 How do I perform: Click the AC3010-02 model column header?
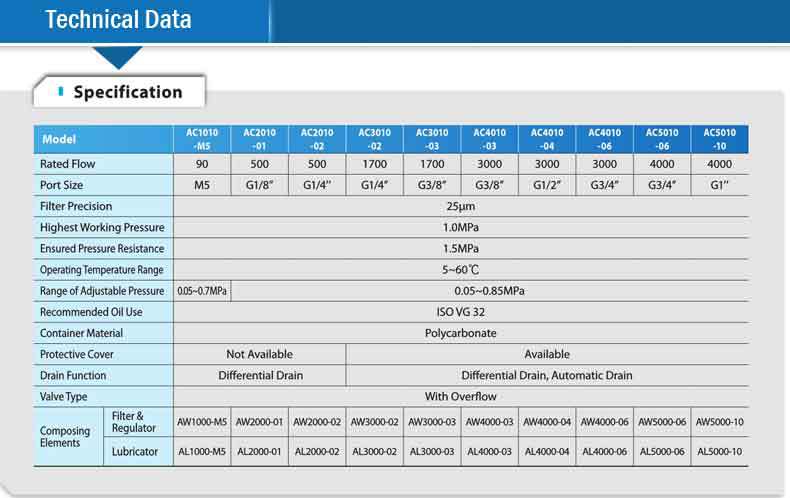point(375,139)
